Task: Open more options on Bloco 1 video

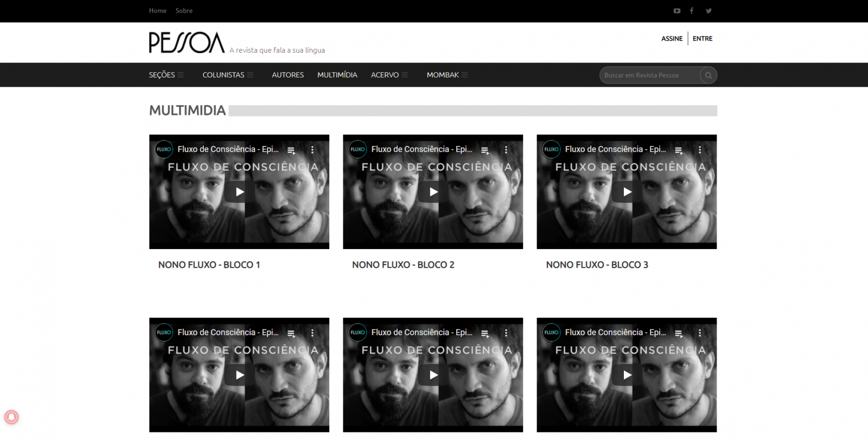Action: coord(312,150)
